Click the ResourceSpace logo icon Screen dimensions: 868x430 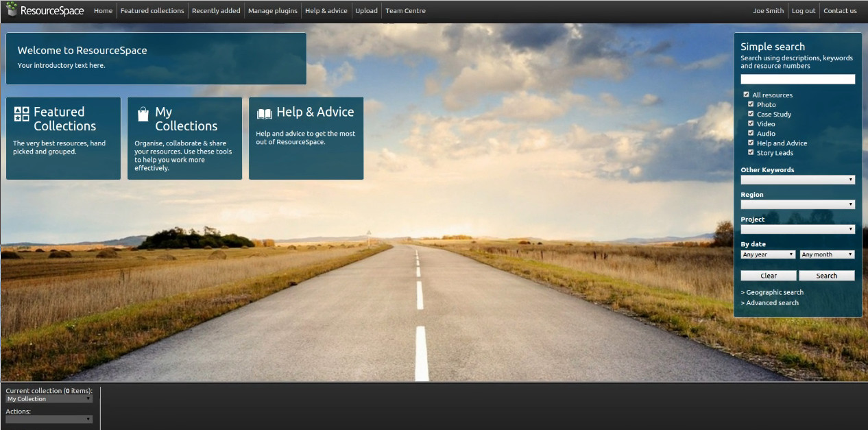tap(12, 9)
